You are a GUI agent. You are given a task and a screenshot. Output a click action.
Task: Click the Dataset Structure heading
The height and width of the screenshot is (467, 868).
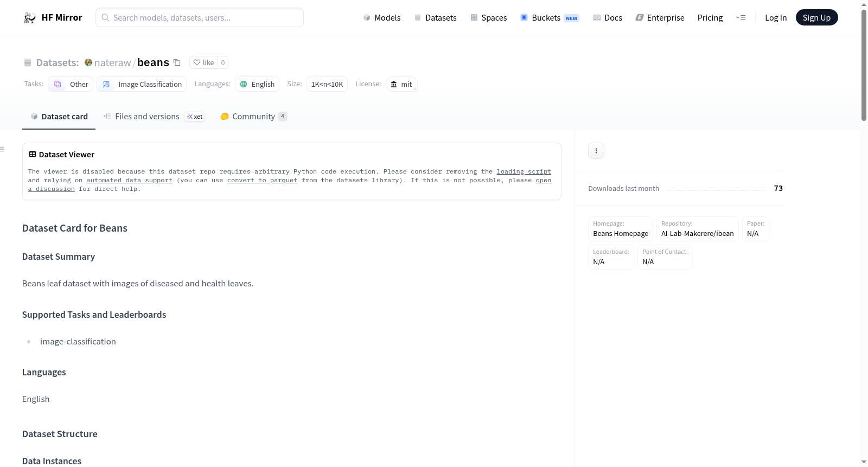tap(60, 434)
